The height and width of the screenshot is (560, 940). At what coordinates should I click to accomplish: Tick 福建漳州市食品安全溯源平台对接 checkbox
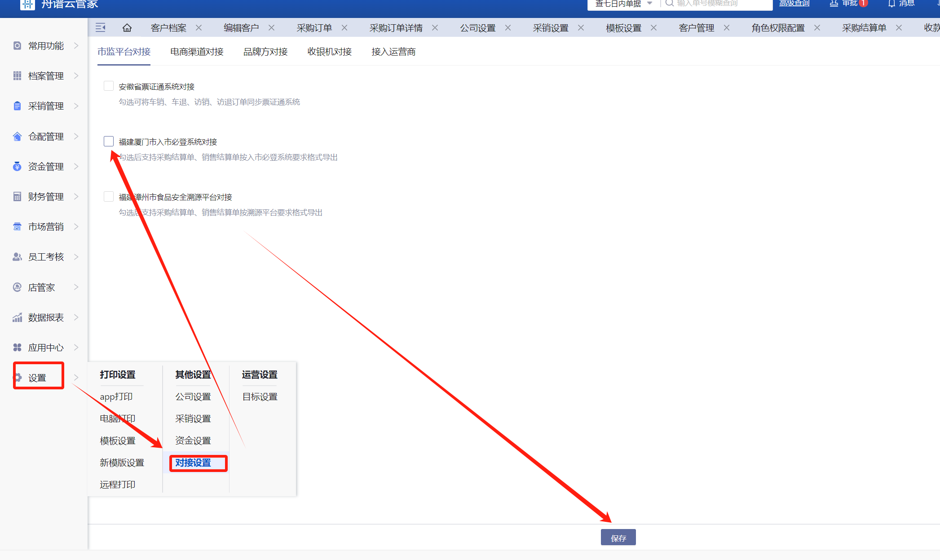[x=109, y=197]
